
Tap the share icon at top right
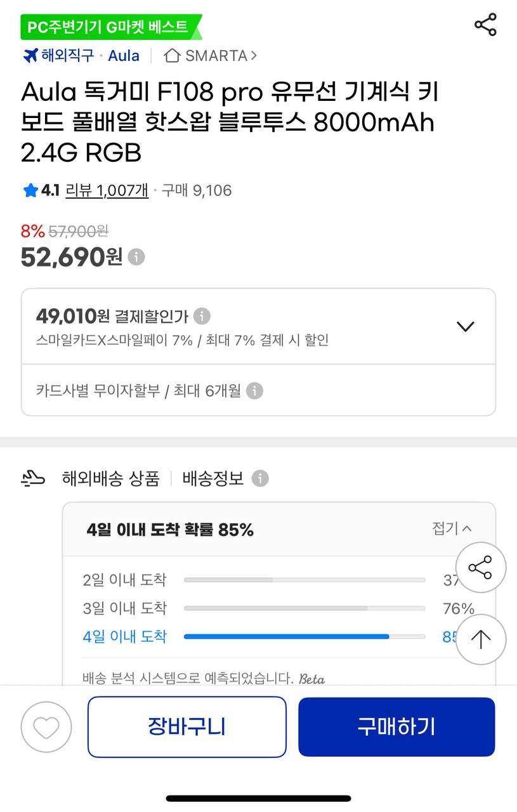[485, 25]
